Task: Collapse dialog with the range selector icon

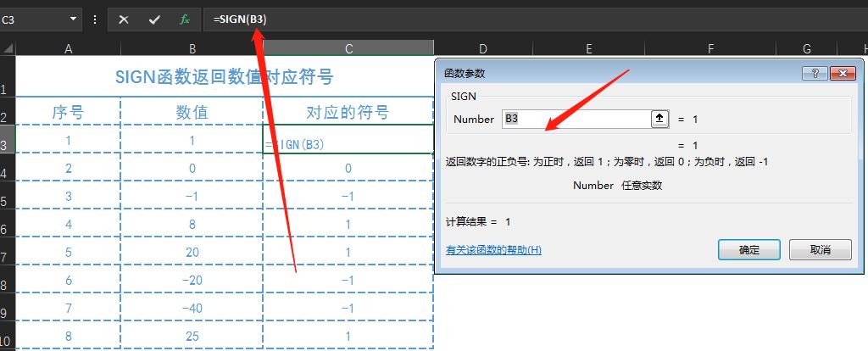Action: (x=659, y=119)
